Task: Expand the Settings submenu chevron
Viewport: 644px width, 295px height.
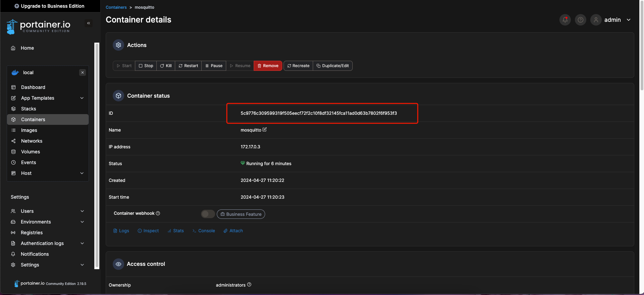Action: pos(82,265)
